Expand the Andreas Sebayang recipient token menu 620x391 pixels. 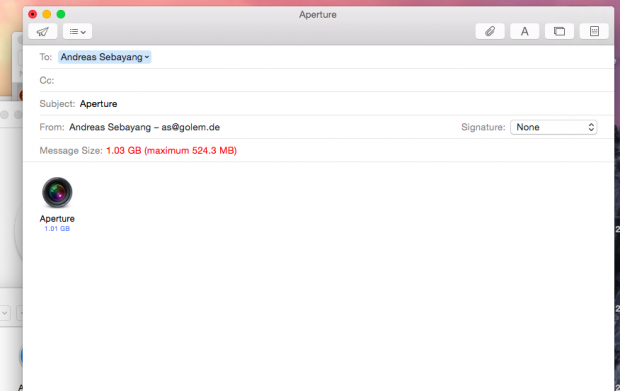[x=147, y=57]
